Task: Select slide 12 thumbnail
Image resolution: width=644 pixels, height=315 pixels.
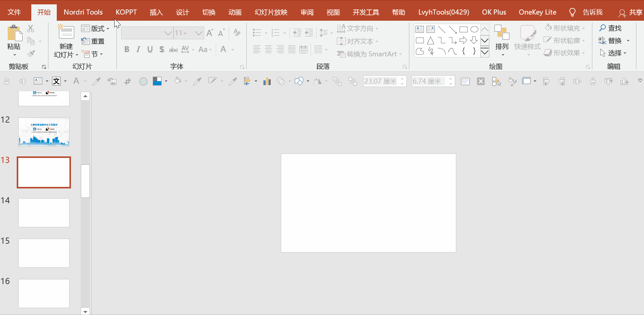Action: pos(44,132)
